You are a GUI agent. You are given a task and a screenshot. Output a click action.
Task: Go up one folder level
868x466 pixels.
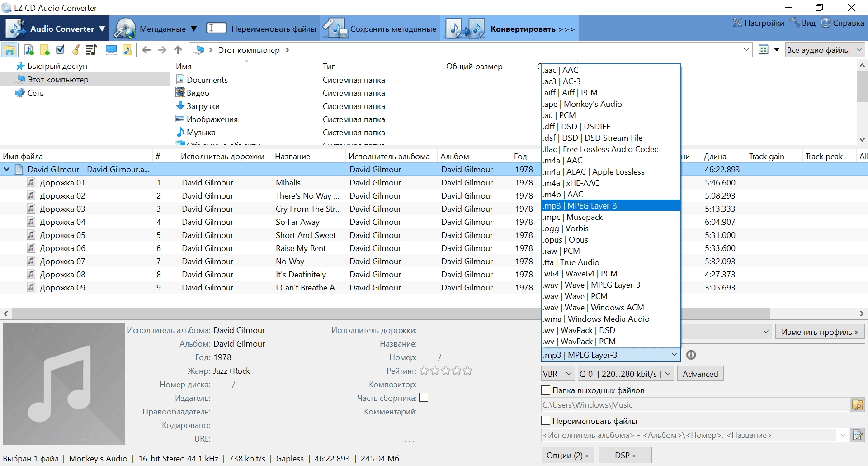(178, 50)
